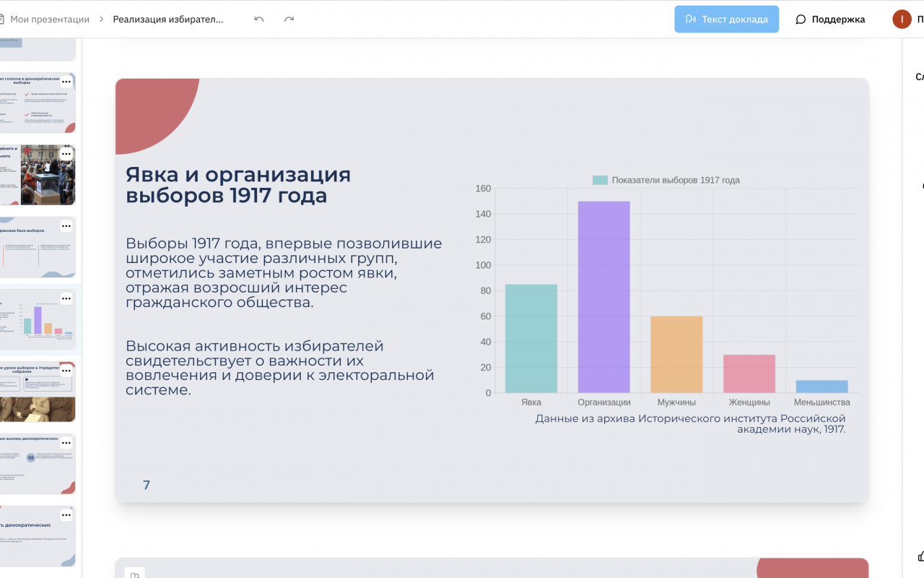Open the user profile avatar menu

[x=902, y=20]
